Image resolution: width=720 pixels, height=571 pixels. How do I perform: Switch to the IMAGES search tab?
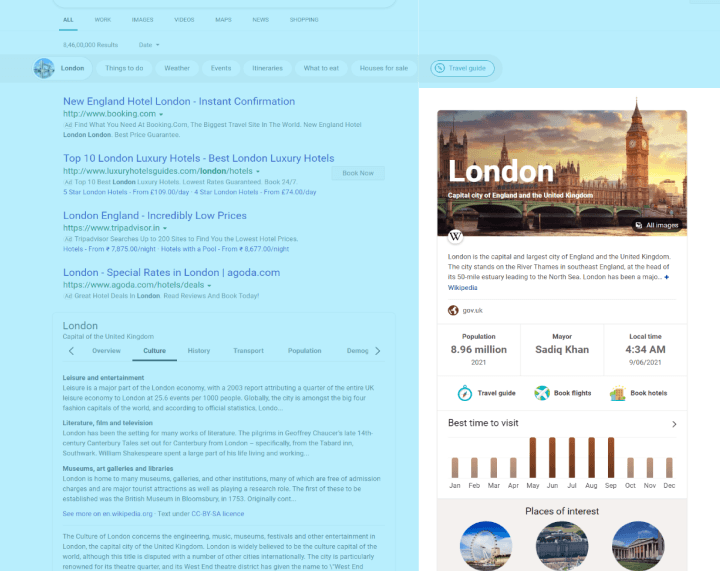pyautogui.click(x=142, y=19)
